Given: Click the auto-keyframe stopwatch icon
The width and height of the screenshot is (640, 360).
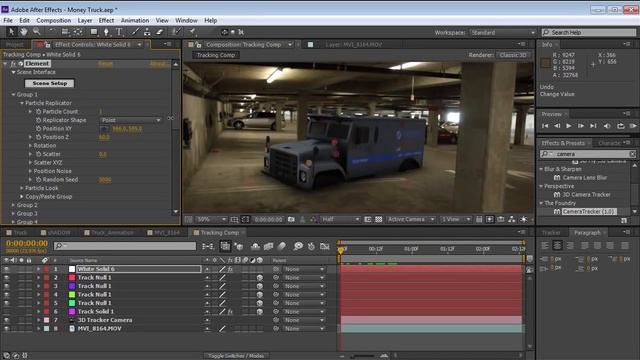Looking at the screenshot, I should 311,246.
